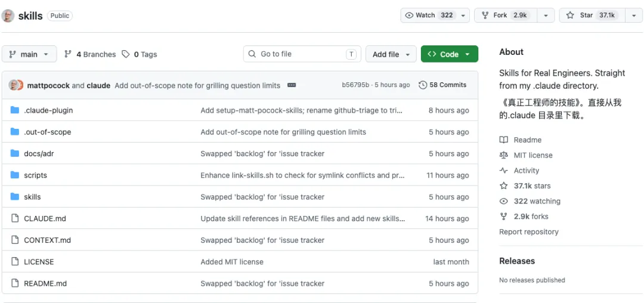
Task: Click the Activity pulse icon
Action: click(504, 171)
